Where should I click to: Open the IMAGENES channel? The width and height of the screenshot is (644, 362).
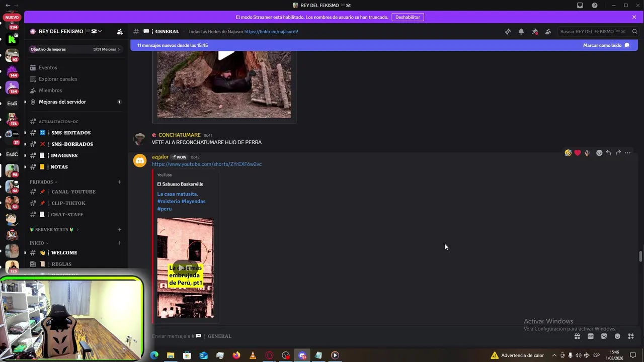pyautogui.click(x=64, y=155)
